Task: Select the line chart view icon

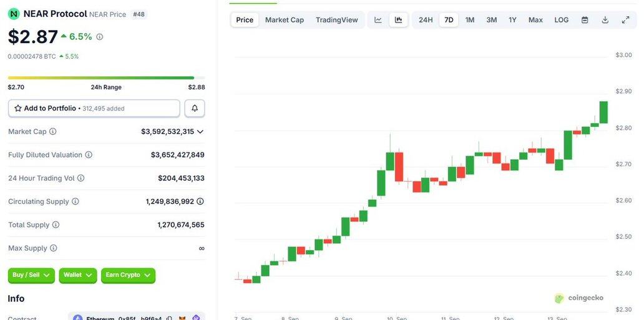Action: point(378,20)
